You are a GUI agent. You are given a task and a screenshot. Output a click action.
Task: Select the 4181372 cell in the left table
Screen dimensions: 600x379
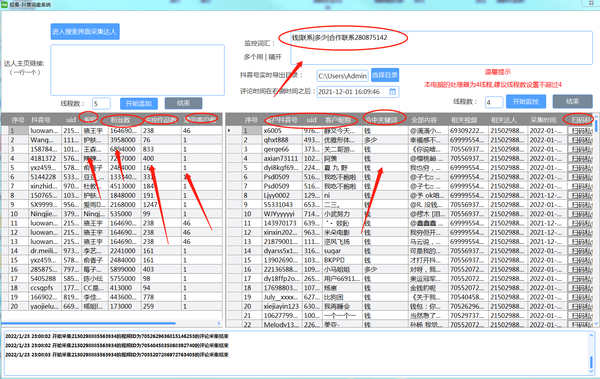(45, 158)
